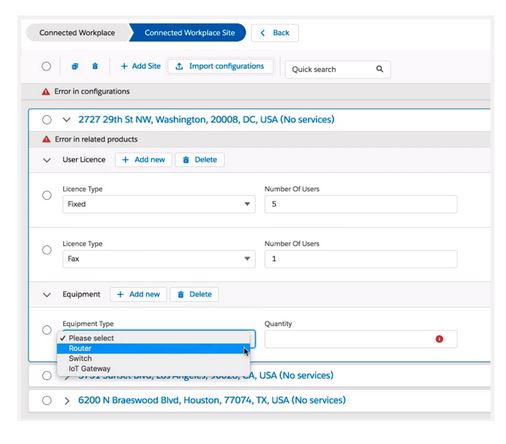Choose Switch in Equipment Type list
506x444 pixels.
pyautogui.click(x=153, y=358)
